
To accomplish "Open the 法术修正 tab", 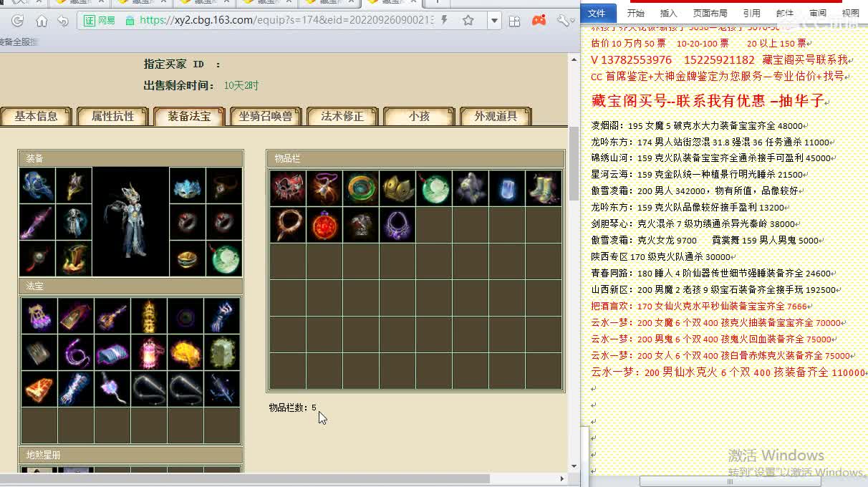I will [342, 116].
